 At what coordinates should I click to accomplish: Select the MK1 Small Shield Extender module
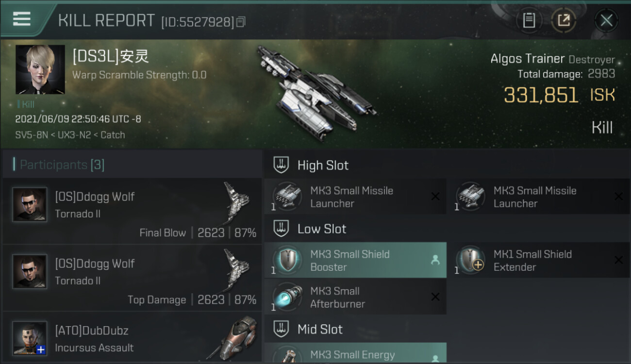539,260
